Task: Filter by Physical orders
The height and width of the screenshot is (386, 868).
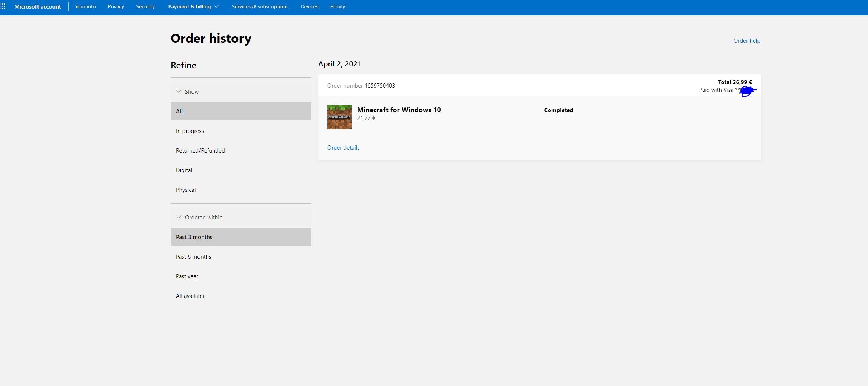Action: tap(241, 190)
